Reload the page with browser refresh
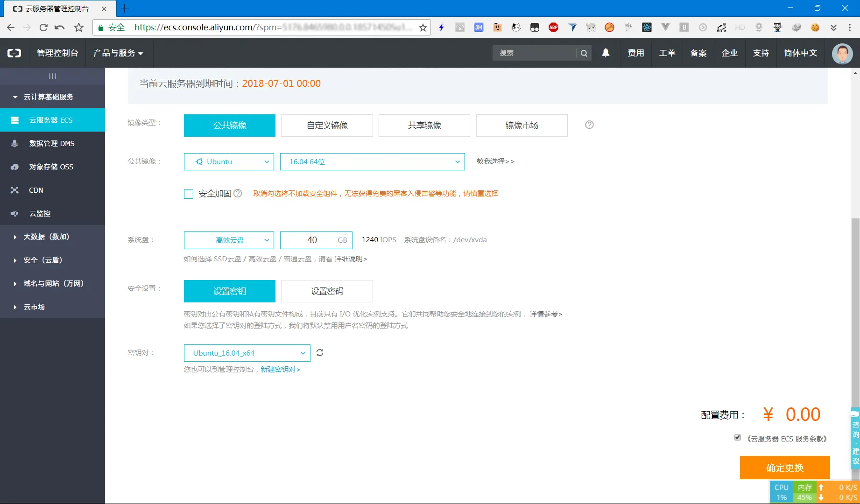The width and height of the screenshot is (860, 504). point(43,28)
